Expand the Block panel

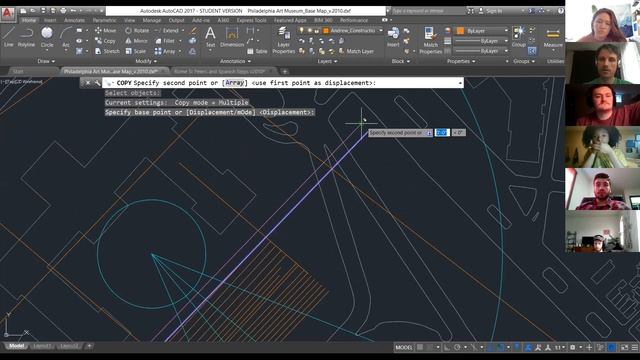pos(400,61)
